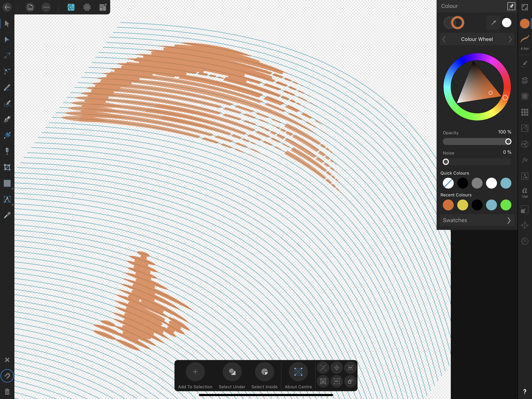Open the document menu icon

(30, 7)
